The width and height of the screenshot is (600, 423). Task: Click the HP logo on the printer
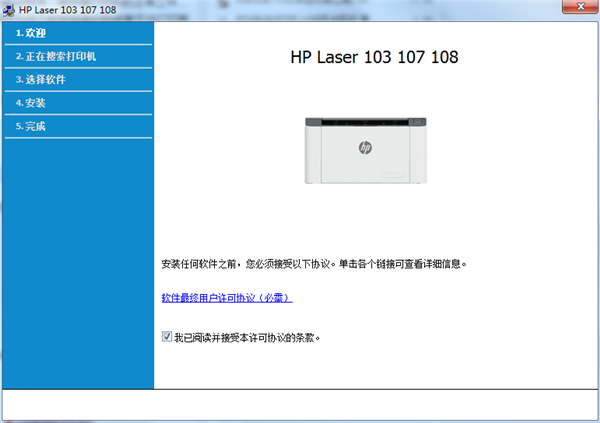365,147
